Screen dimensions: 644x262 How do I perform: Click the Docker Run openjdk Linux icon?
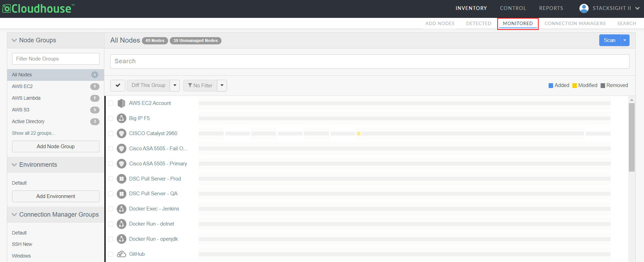(x=121, y=239)
